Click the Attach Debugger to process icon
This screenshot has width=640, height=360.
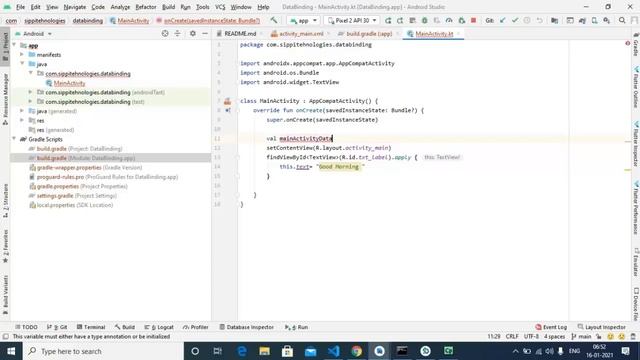coord(461,20)
